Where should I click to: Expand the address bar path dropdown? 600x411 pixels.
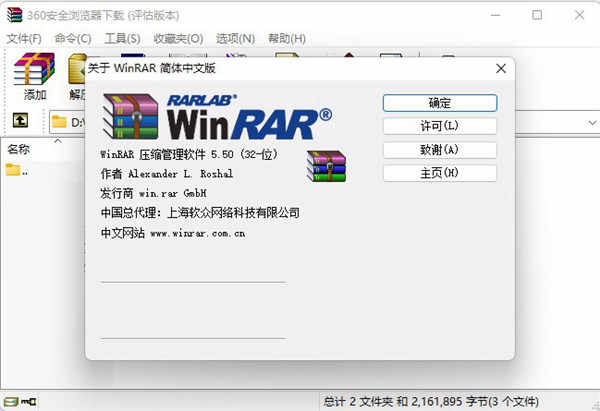tap(592, 122)
